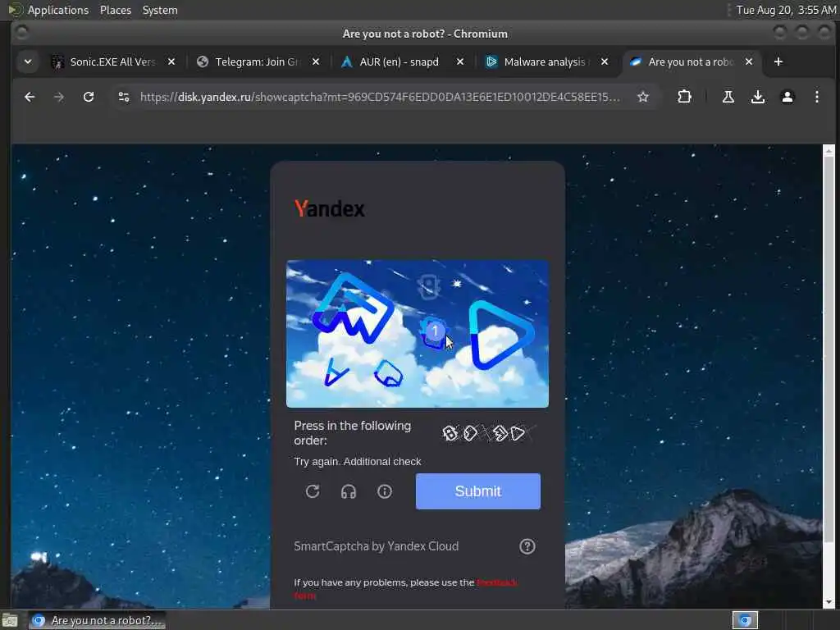This screenshot has width=840, height=630.
Task: Go back to the previous page
Action: [30, 97]
